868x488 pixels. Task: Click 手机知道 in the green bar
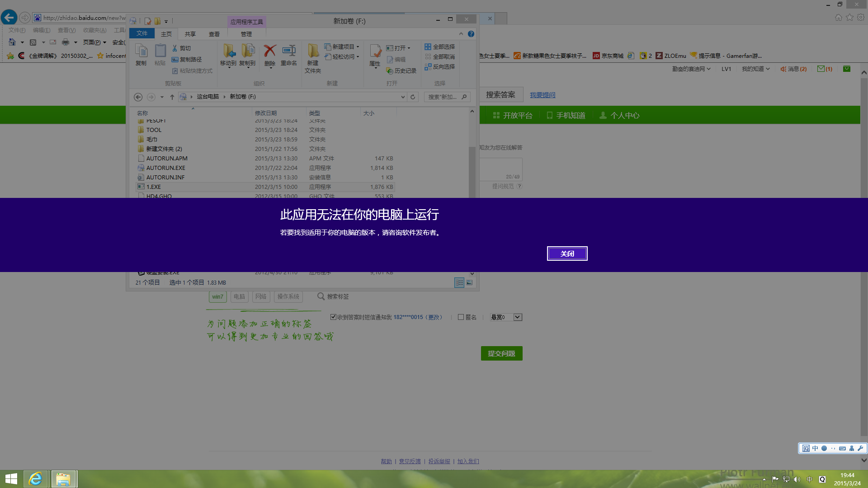tap(566, 116)
